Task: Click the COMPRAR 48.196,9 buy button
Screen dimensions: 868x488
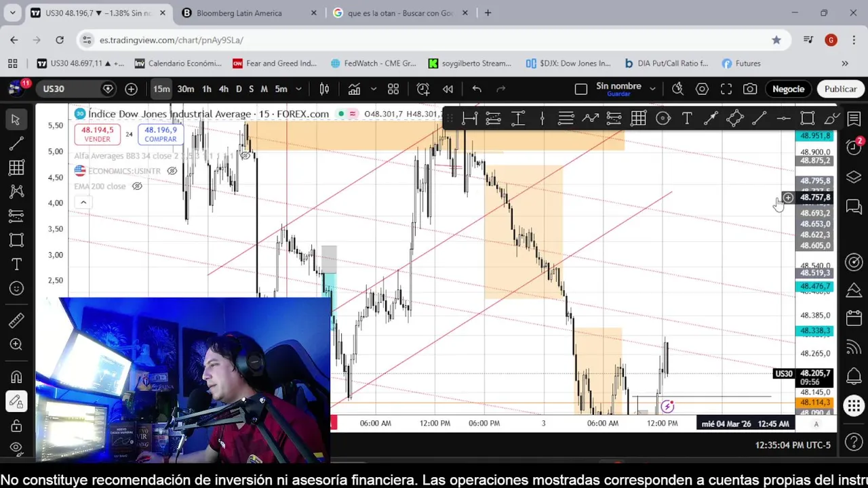Action: point(161,134)
